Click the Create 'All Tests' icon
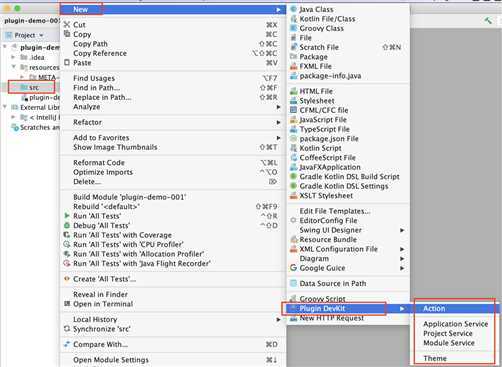Viewport: 502px width, 367px height. pyautogui.click(x=67, y=279)
